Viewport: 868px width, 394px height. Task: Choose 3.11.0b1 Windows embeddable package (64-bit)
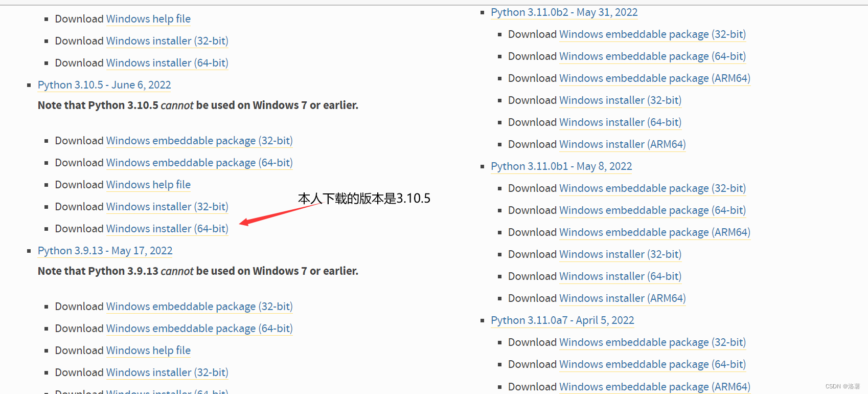pyautogui.click(x=652, y=210)
